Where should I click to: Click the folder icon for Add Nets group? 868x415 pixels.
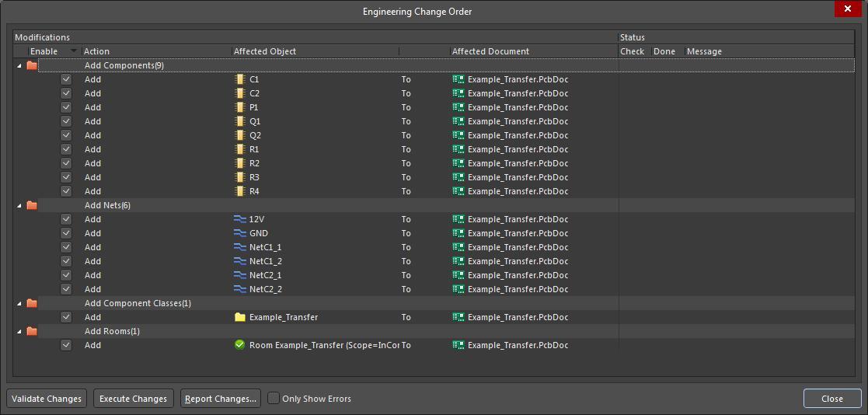(32, 205)
